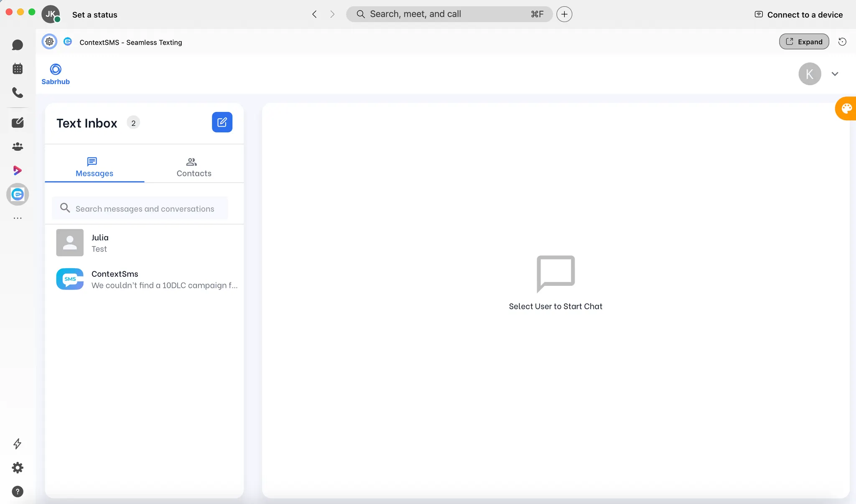Open Set a status
Viewport: 856px width, 504px height.
tap(94, 15)
